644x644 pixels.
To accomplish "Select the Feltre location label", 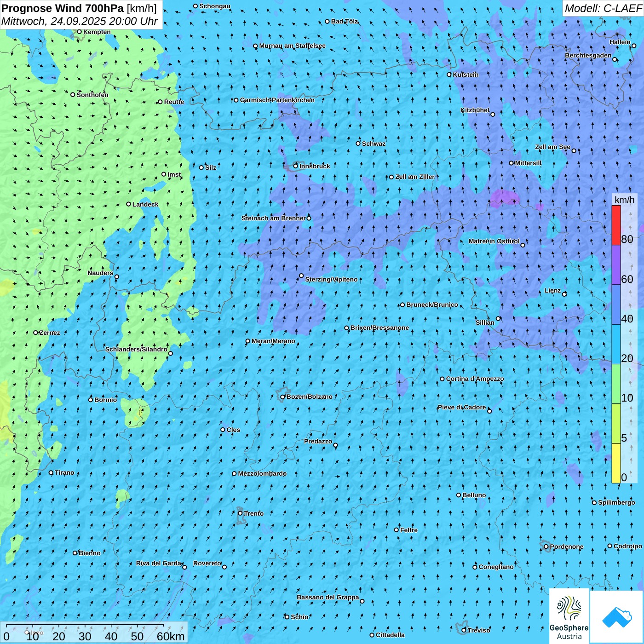I will coord(409,530).
